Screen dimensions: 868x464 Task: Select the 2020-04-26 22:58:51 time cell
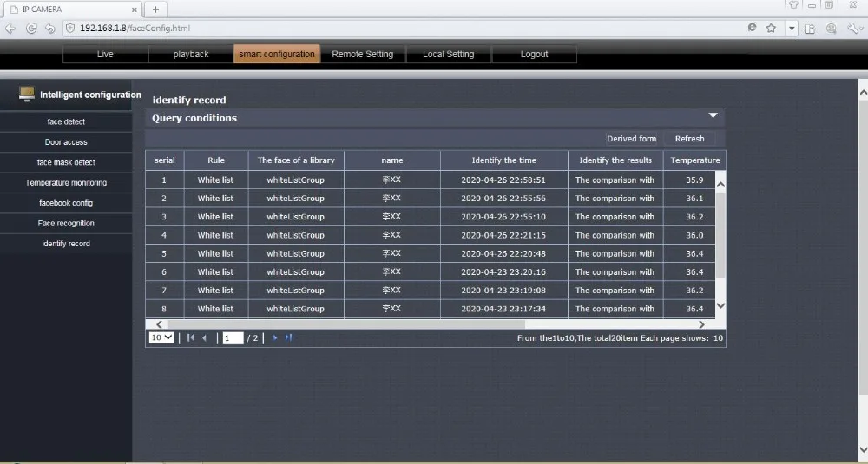click(503, 180)
